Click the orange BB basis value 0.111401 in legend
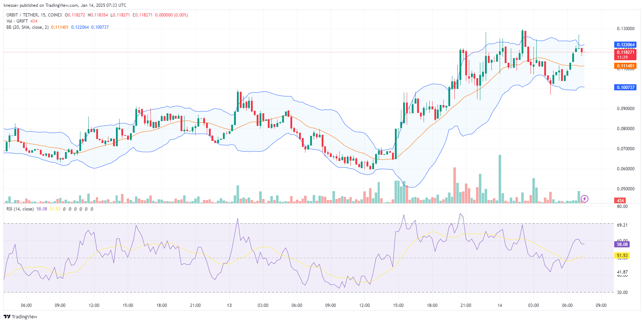Image resolution: width=644 pixels, height=323 pixels. pyautogui.click(x=60, y=27)
